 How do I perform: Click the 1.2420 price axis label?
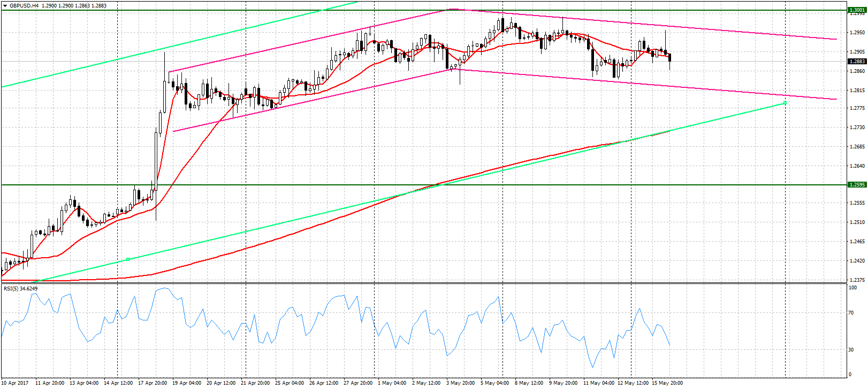click(857, 261)
